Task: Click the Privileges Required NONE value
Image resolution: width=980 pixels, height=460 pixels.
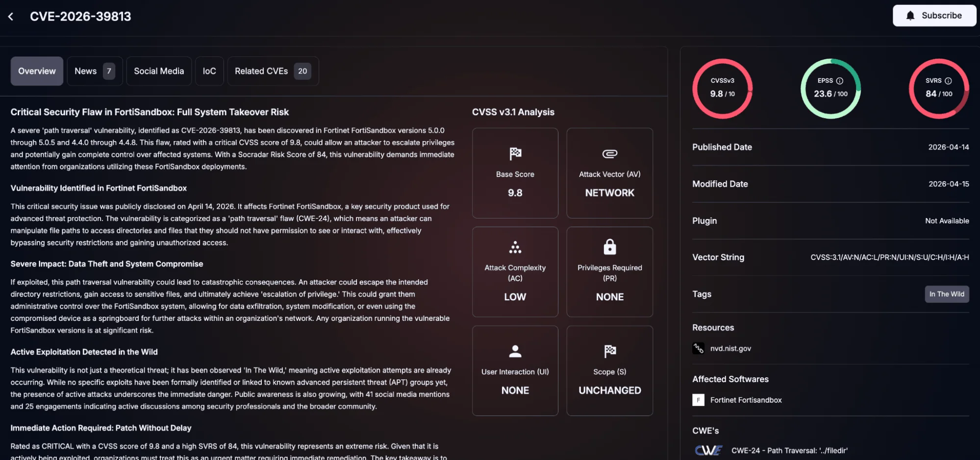Action: 609,297
